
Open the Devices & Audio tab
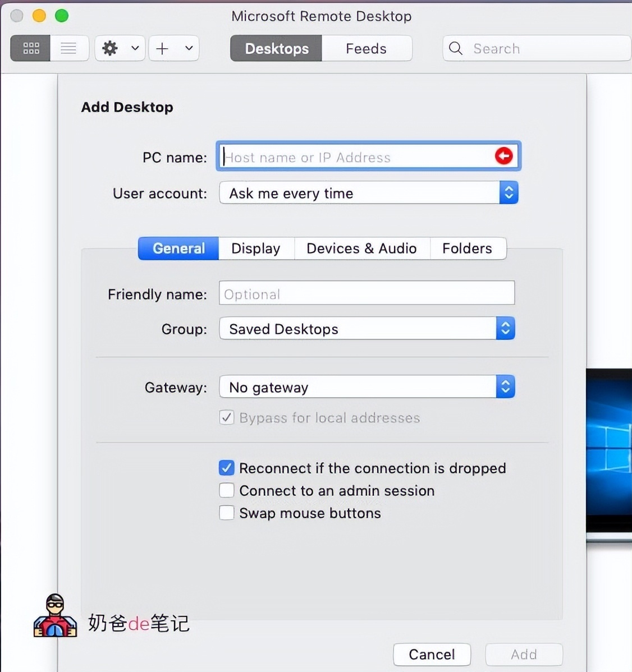[362, 248]
